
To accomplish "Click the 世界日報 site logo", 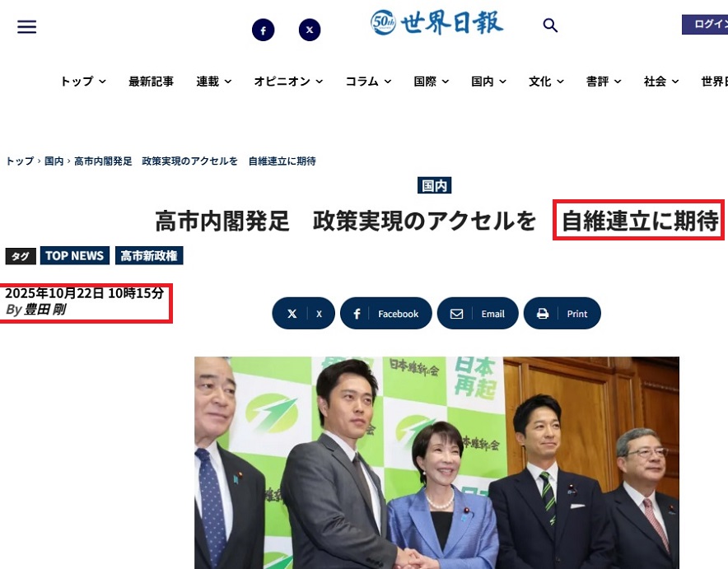I will [x=437, y=23].
